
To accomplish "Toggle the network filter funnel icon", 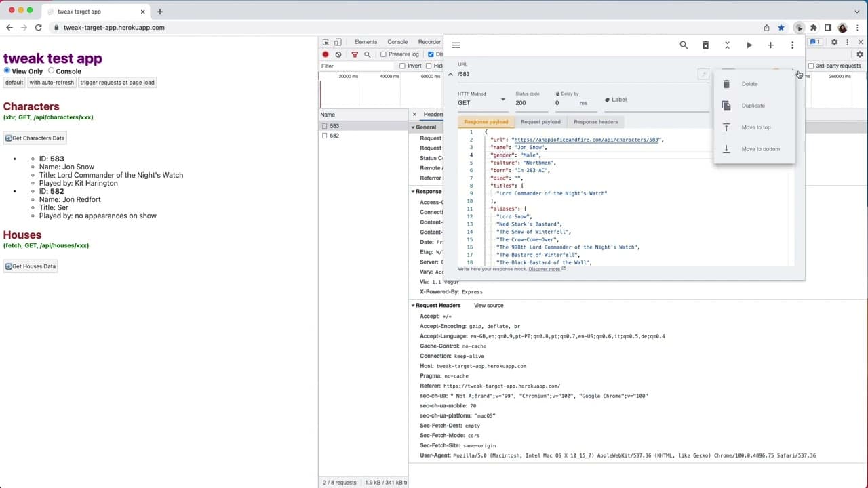I will (x=355, y=54).
